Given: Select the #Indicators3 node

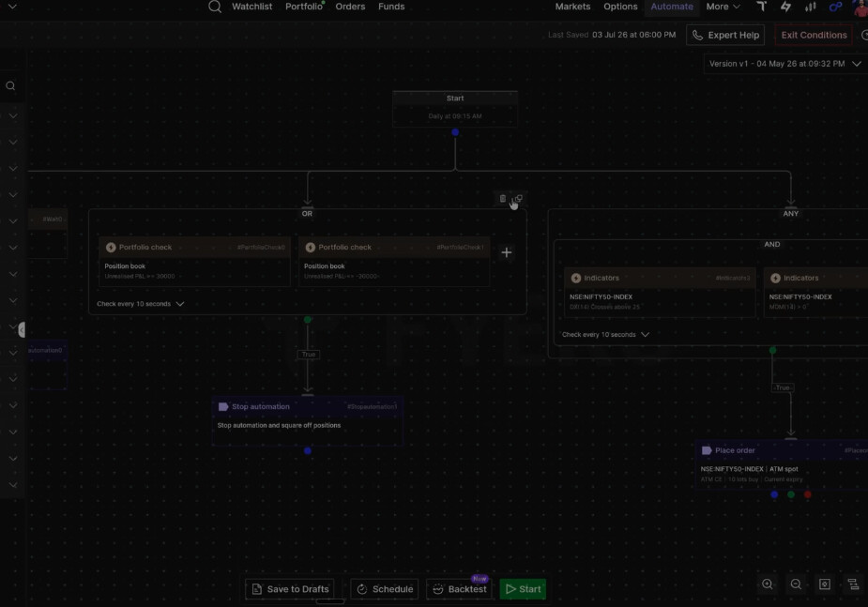Looking at the screenshot, I should click(660, 292).
